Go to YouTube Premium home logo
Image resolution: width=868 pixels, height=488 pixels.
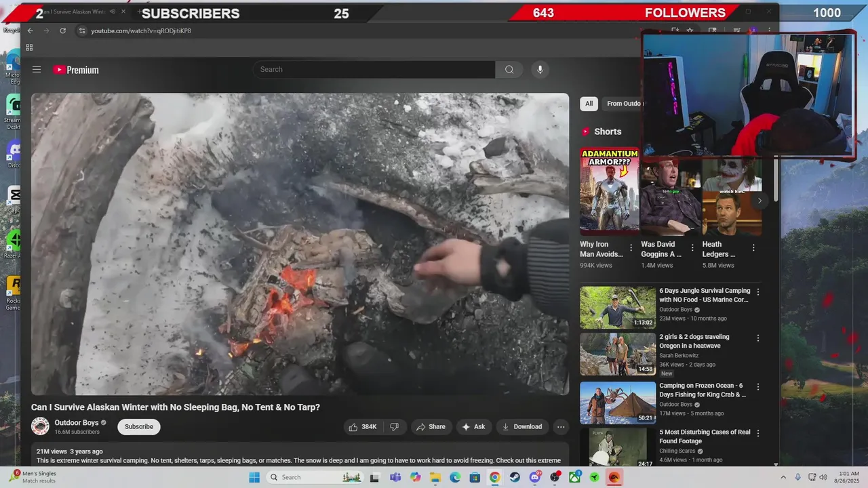coord(76,70)
